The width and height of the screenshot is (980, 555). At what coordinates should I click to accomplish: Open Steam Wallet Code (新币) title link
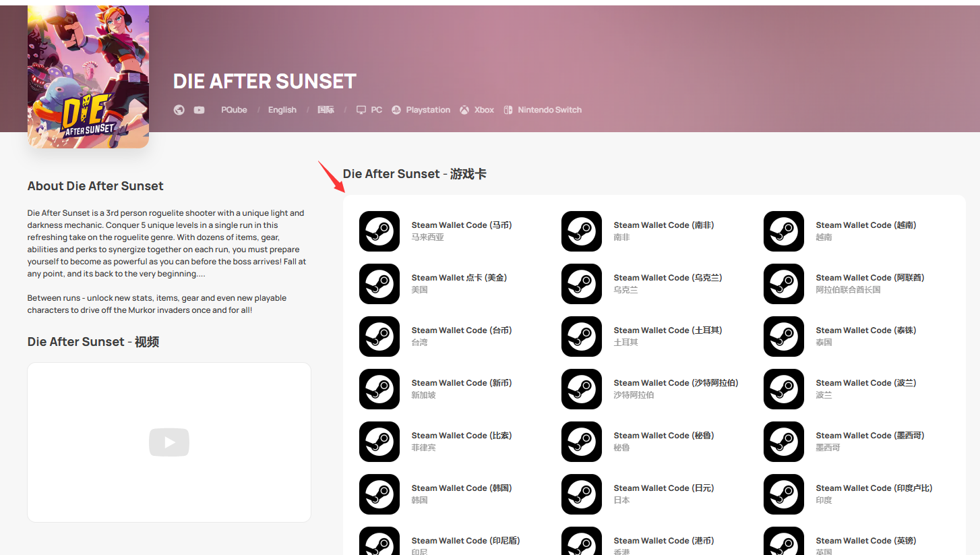pos(462,383)
